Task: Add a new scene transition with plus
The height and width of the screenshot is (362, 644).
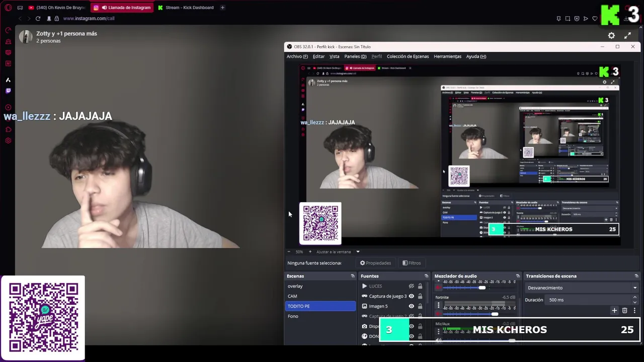Action: tap(614, 311)
